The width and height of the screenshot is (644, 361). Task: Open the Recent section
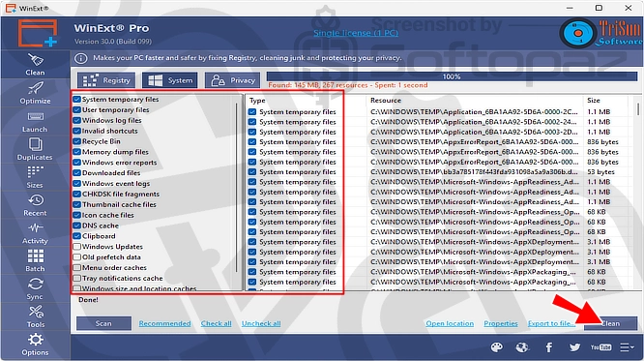[x=35, y=205]
